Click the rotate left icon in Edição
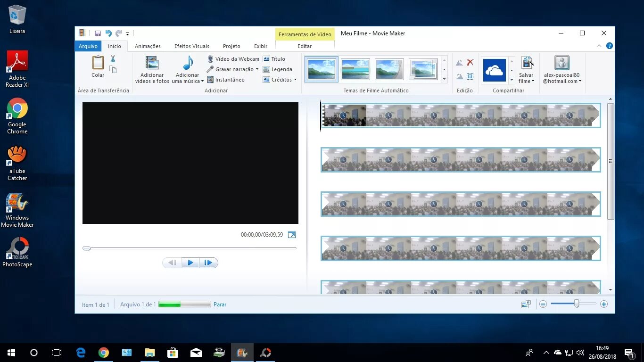644x362 pixels. pyautogui.click(x=459, y=63)
